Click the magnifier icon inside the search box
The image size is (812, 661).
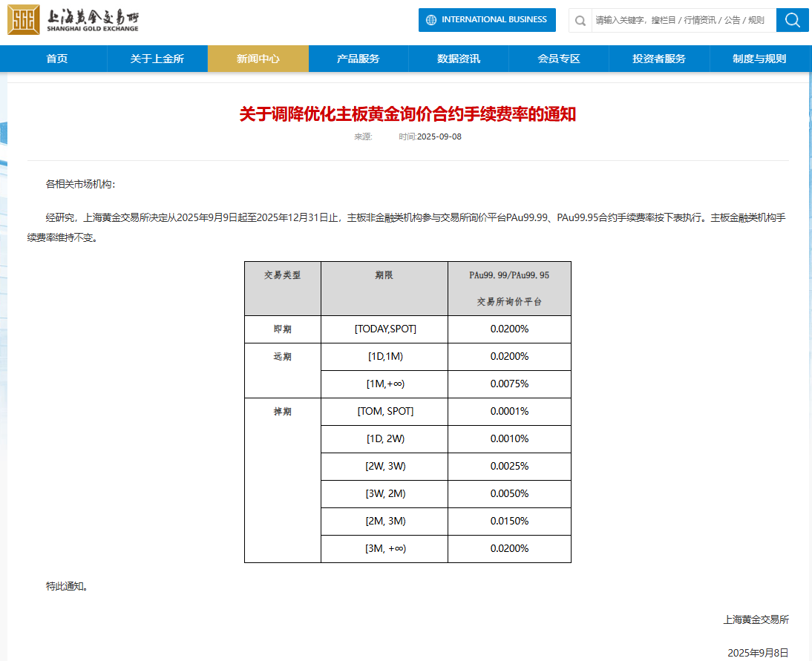click(x=580, y=20)
